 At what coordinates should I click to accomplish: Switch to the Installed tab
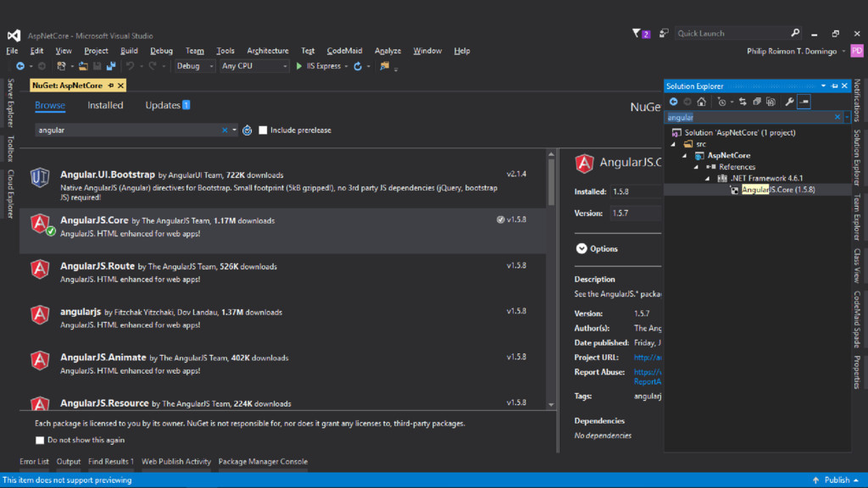[105, 105]
